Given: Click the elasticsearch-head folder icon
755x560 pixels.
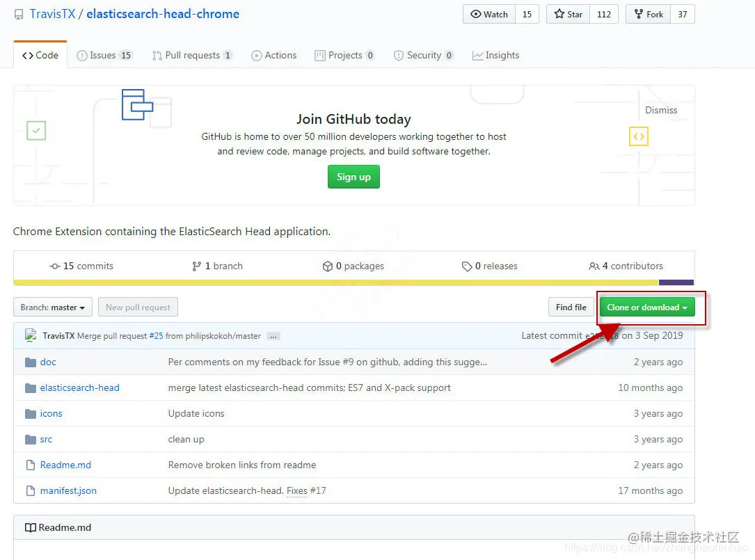Looking at the screenshot, I should pyautogui.click(x=31, y=387).
